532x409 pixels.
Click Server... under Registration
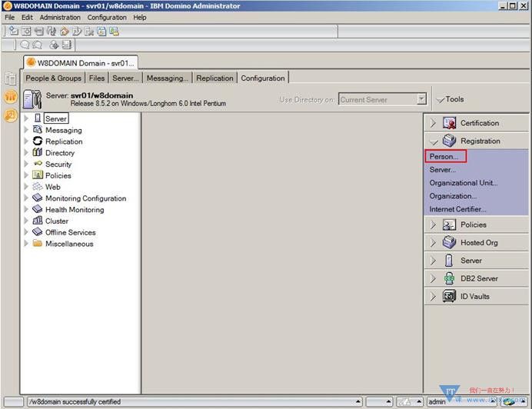pyautogui.click(x=442, y=170)
